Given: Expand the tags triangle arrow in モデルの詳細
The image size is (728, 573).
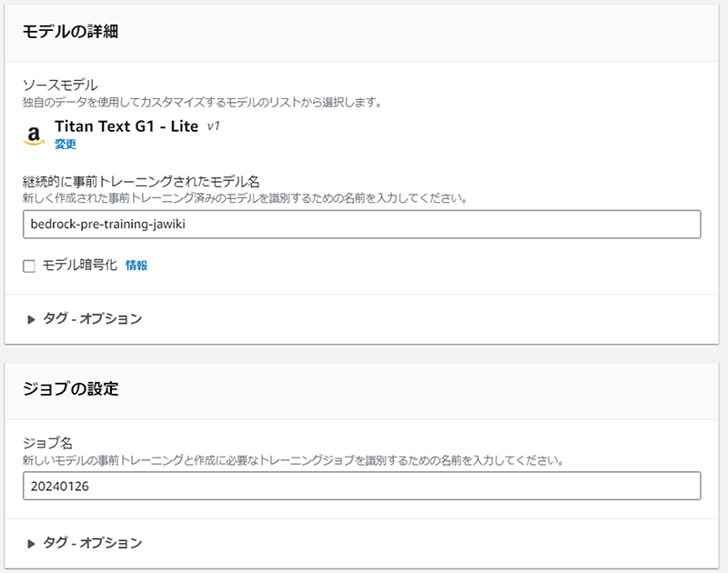Looking at the screenshot, I should pos(31,319).
